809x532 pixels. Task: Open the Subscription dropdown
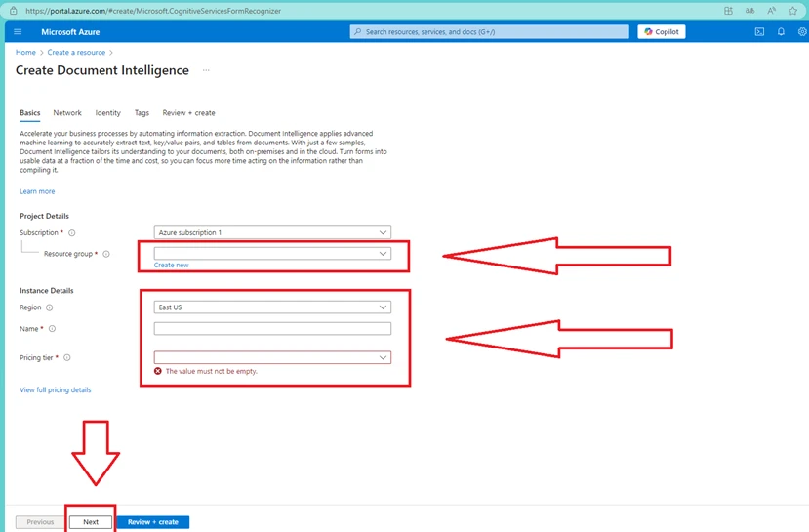(272, 232)
